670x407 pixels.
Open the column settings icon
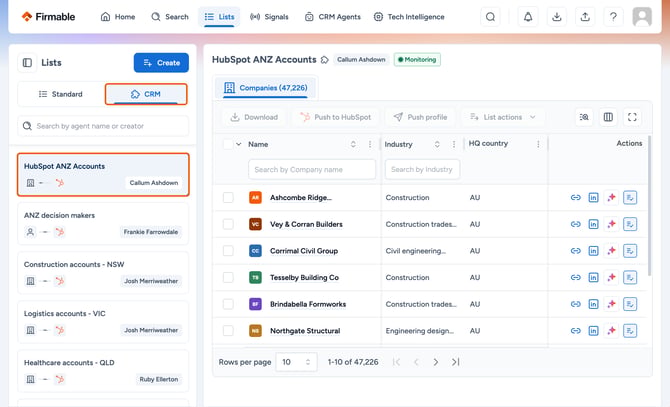(x=608, y=117)
